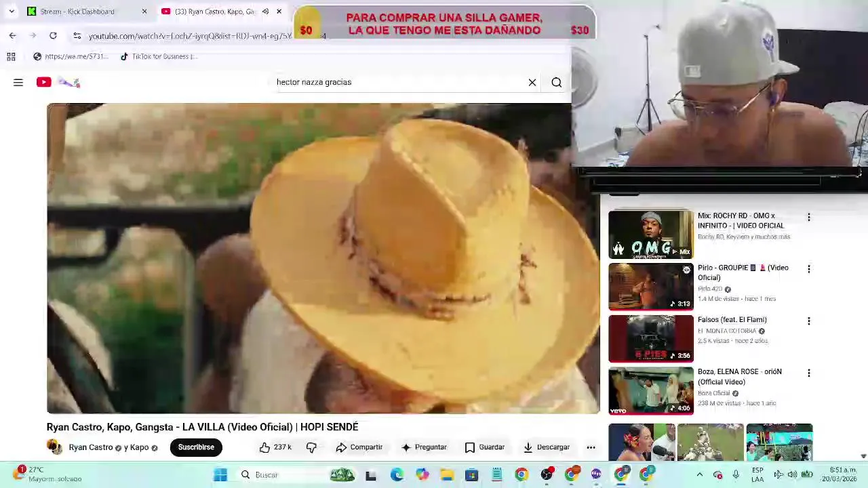Open the Windows Start menu
The height and width of the screenshot is (488, 868).
[220, 475]
